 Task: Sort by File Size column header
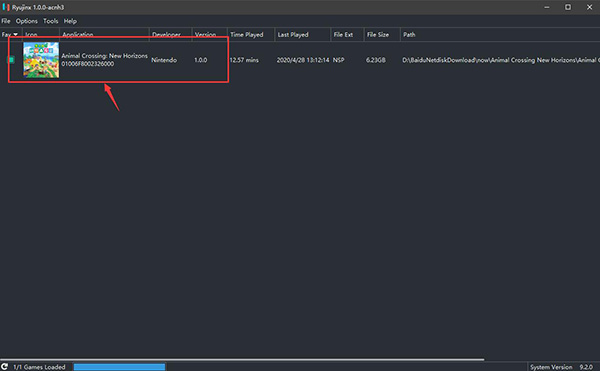(x=382, y=34)
